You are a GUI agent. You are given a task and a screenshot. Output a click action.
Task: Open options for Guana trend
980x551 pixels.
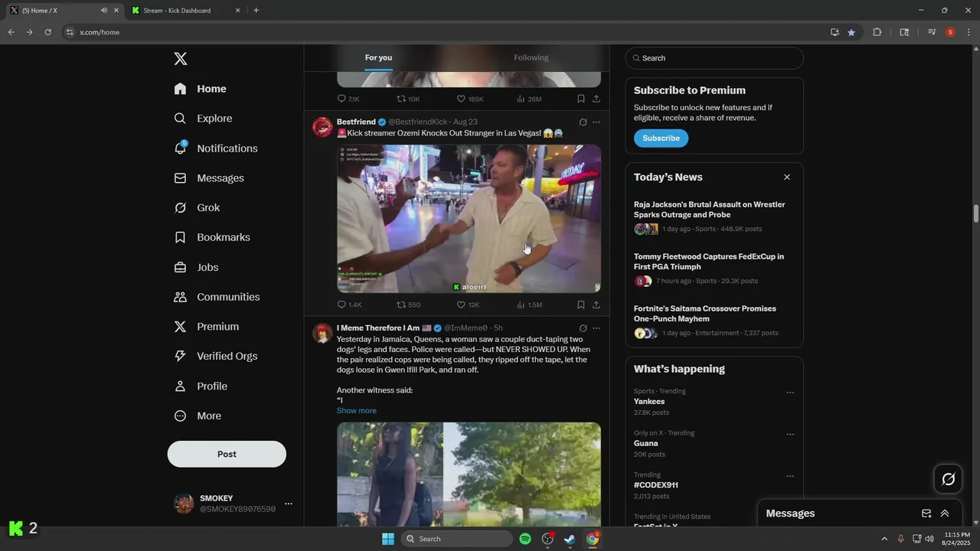790,435
